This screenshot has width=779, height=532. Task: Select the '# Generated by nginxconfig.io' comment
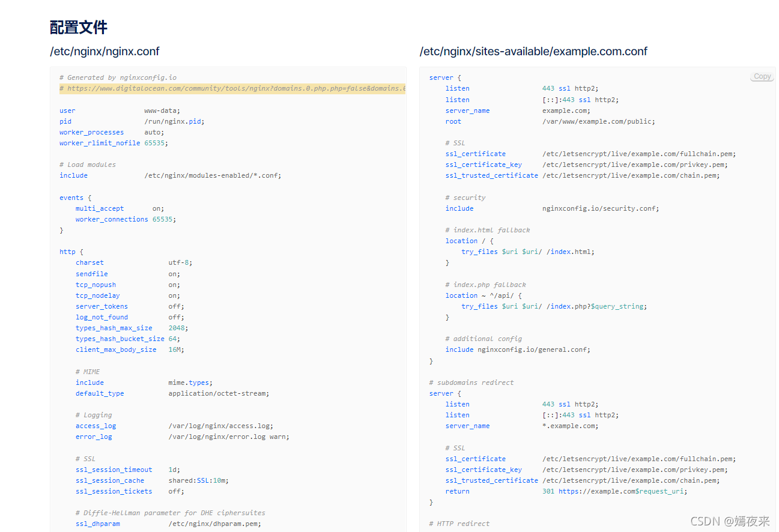click(118, 77)
